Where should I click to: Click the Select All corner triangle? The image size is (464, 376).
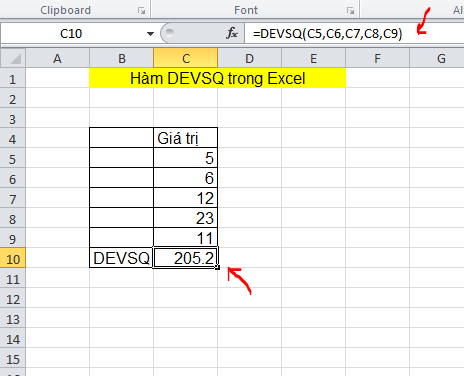click(13, 58)
